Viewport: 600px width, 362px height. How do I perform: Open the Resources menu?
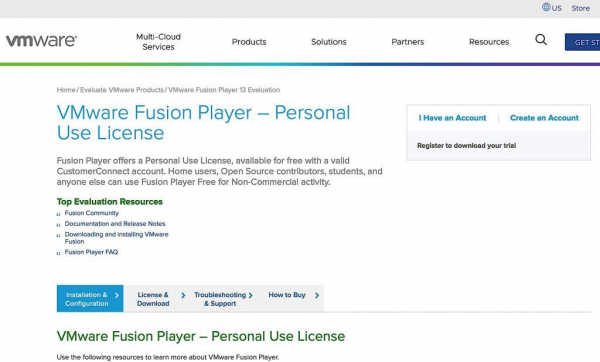489,42
